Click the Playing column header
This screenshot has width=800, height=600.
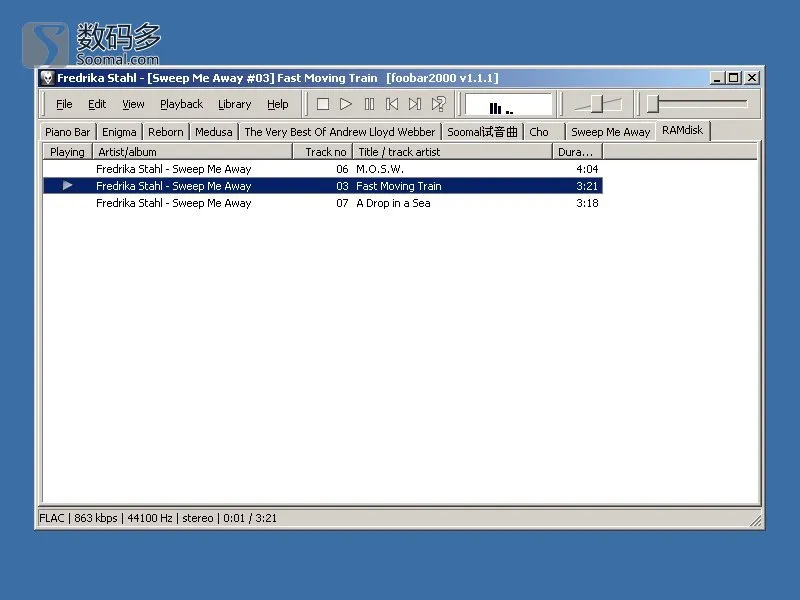click(67, 152)
